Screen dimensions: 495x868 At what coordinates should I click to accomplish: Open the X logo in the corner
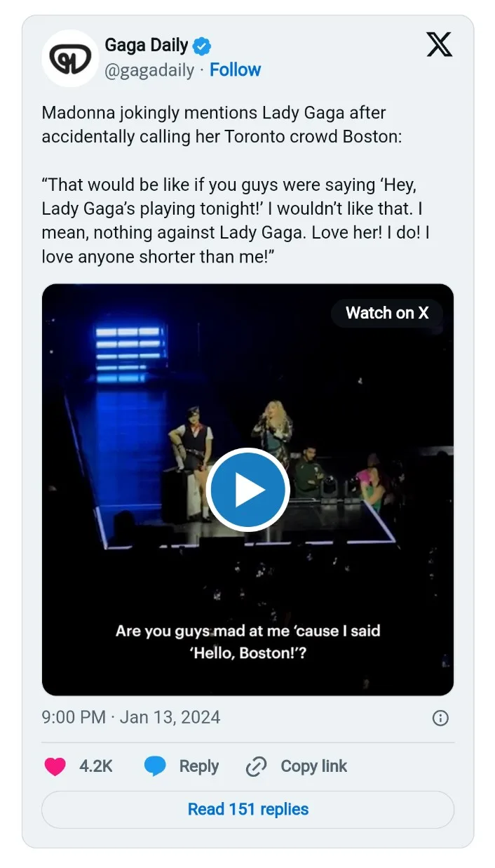pyautogui.click(x=440, y=45)
